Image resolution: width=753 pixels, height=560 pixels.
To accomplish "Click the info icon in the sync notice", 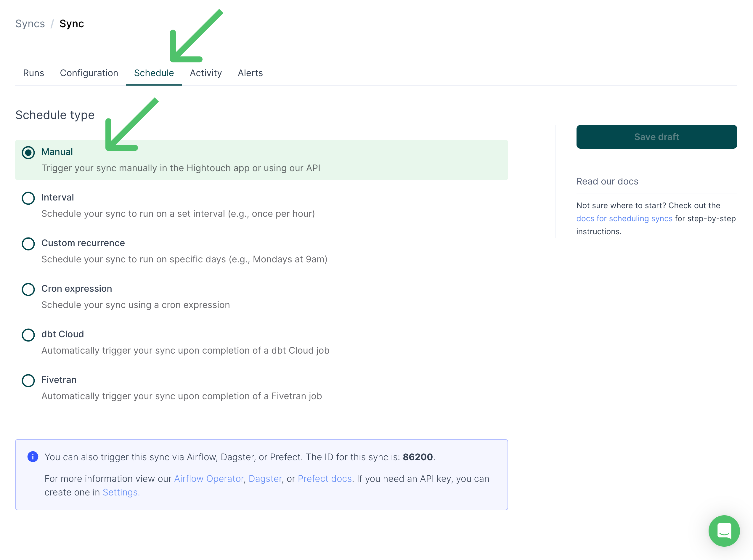I will click(32, 456).
